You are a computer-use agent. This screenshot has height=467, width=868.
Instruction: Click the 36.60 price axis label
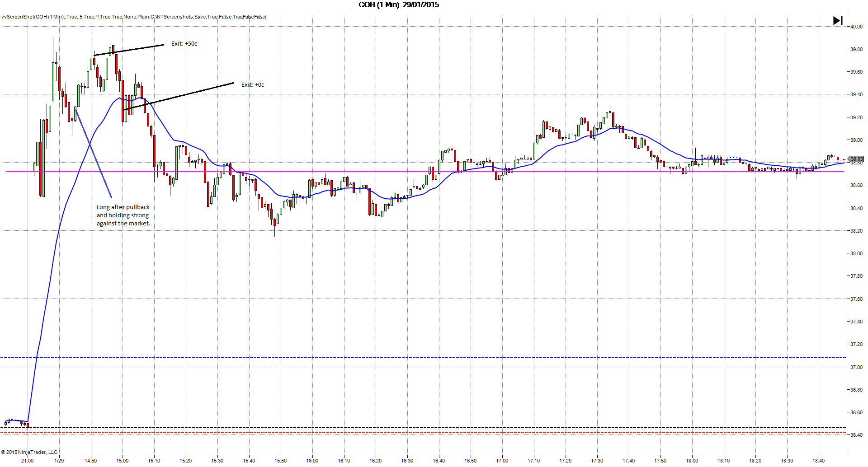tap(856, 412)
